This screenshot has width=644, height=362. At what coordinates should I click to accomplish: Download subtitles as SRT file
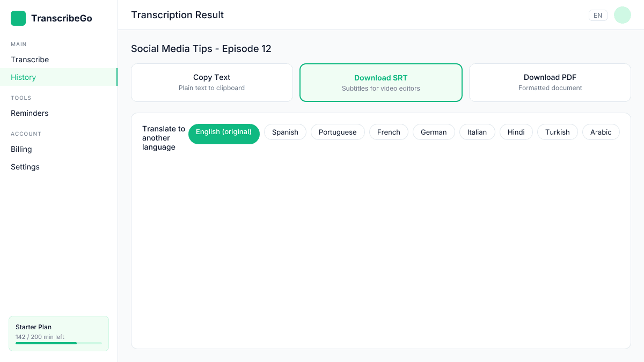click(380, 82)
